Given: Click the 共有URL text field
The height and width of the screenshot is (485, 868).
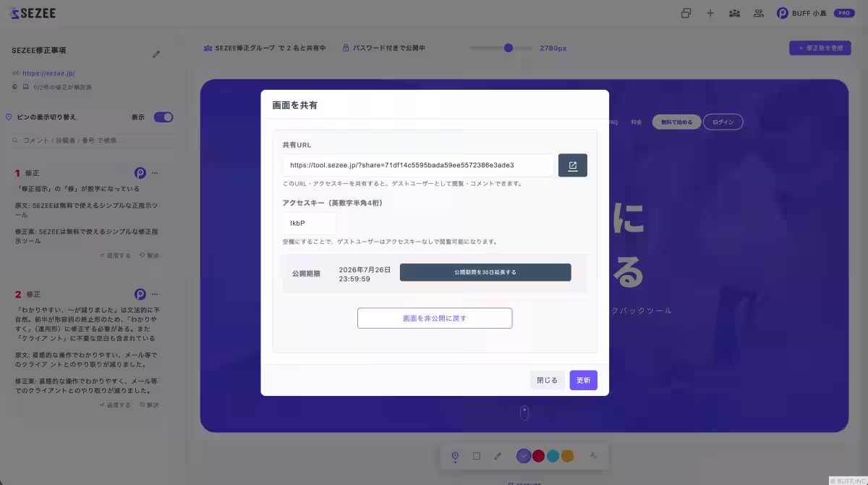Looking at the screenshot, I should [x=419, y=165].
